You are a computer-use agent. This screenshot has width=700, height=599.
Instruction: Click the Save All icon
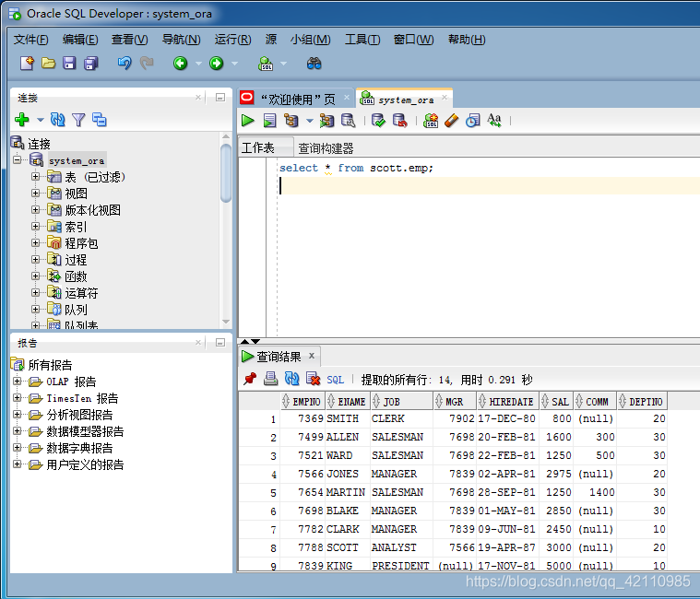click(91, 64)
